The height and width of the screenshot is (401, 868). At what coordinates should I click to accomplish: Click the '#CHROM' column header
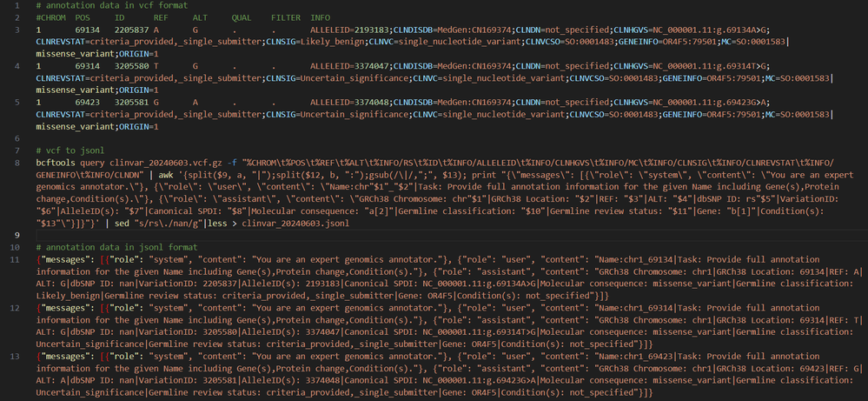tap(50, 17)
